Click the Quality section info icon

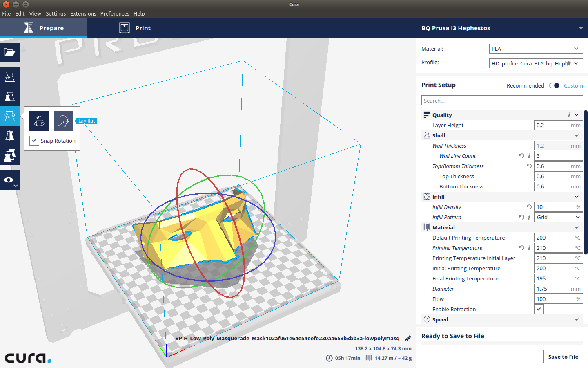click(x=569, y=115)
